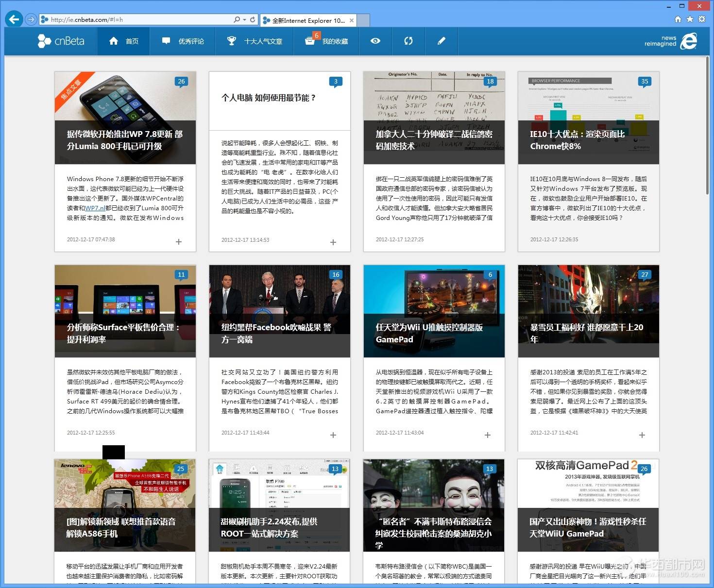This screenshot has height=588, width=714.
Task: Toggle the eye view-mode icon in the navbar
Action: click(x=375, y=41)
